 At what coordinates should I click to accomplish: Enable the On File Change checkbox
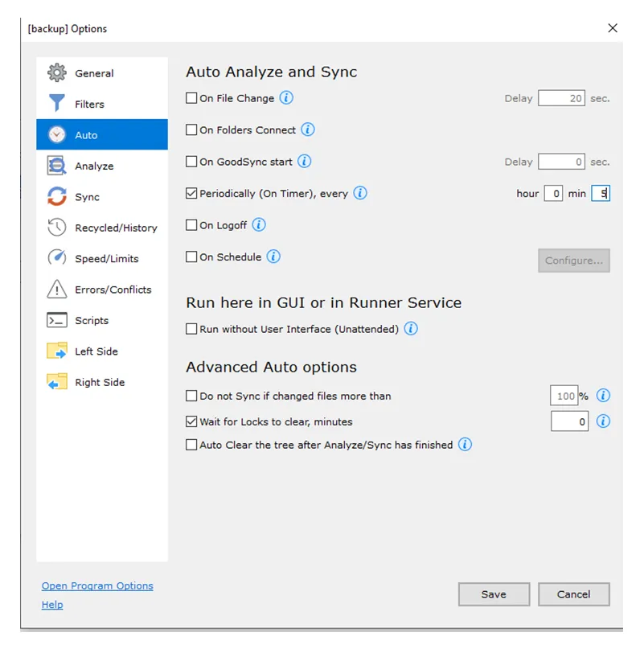click(191, 98)
